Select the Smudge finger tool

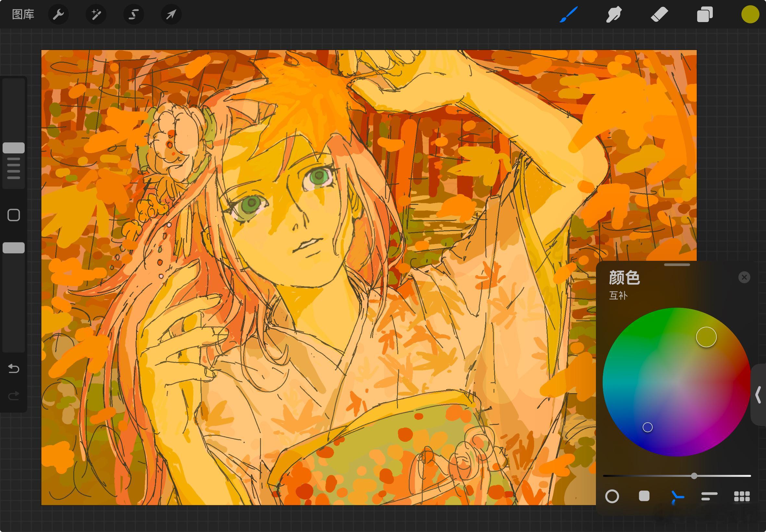tap(614, 14)
